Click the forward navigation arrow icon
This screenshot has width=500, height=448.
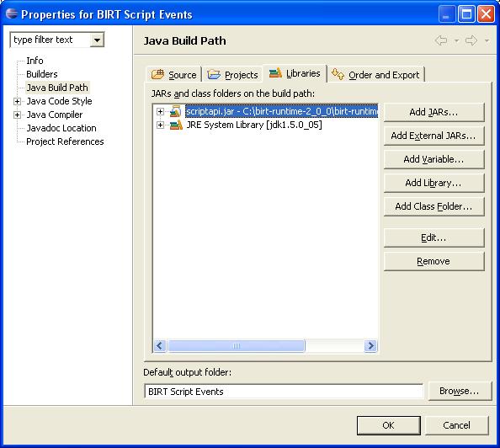coord(471,40)
